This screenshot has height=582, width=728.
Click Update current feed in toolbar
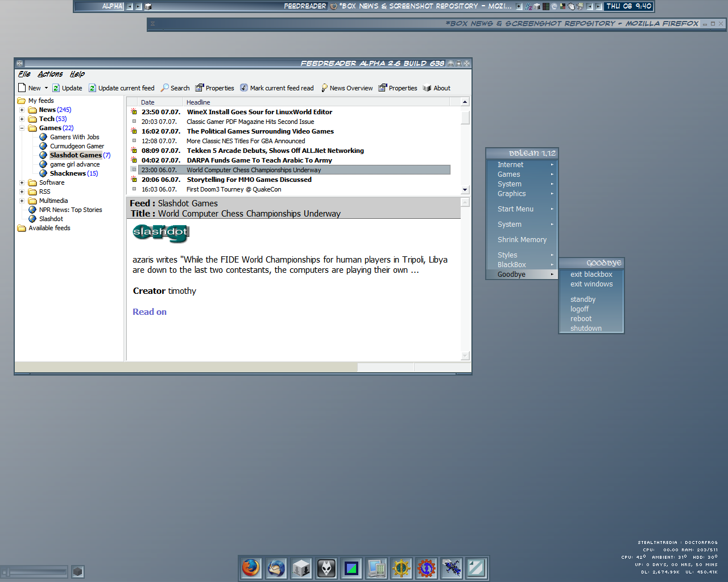[x=121, y=88]
